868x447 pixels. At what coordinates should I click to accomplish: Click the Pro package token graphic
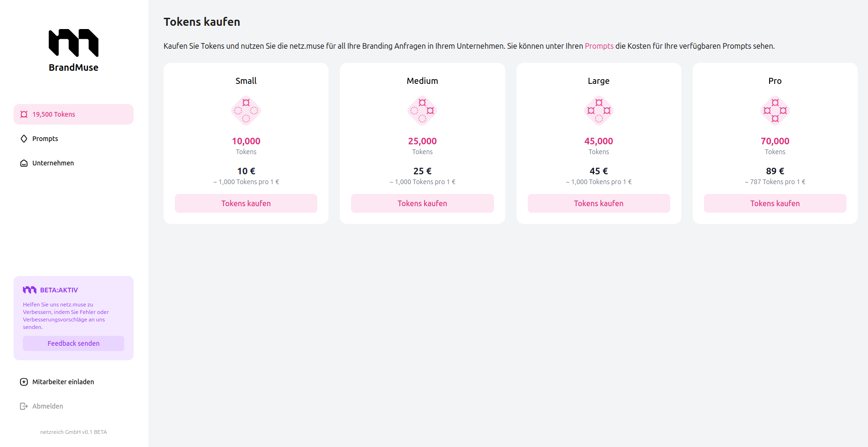point(775,111)
